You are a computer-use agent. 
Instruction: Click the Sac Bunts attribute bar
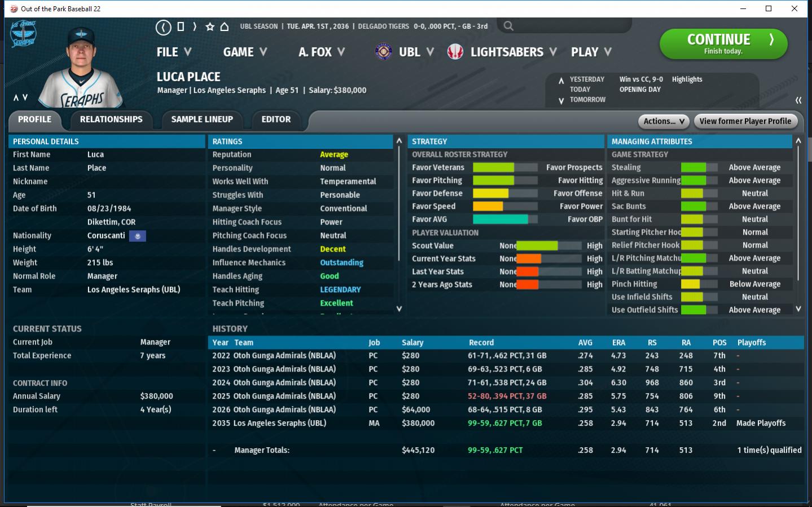pyautogui.click(x=699, y=206)
